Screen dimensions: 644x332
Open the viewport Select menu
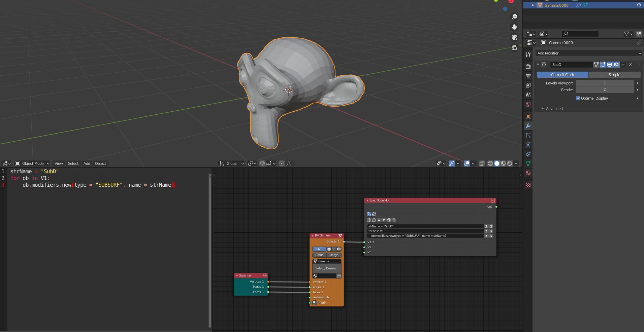coord(73,163)
